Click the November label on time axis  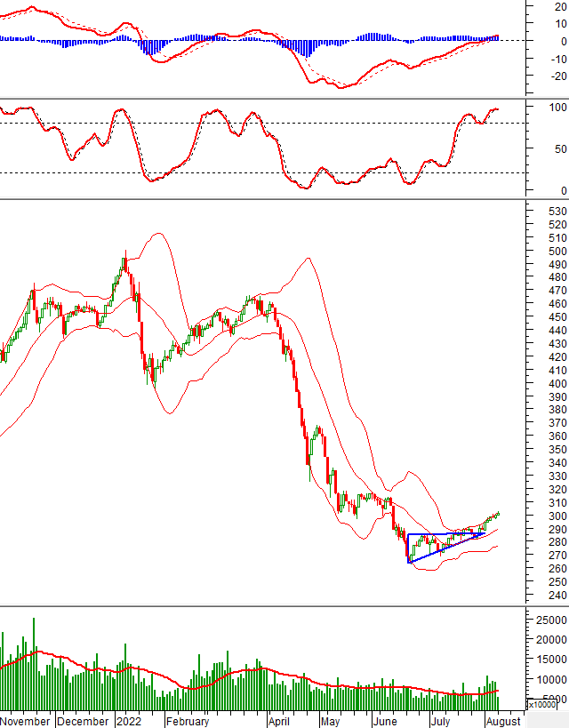(25, 721)
